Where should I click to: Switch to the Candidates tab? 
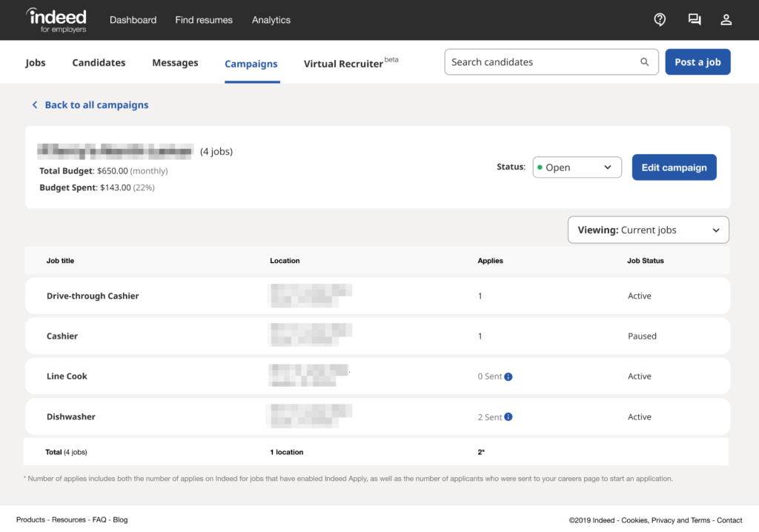tap(99, 62)
